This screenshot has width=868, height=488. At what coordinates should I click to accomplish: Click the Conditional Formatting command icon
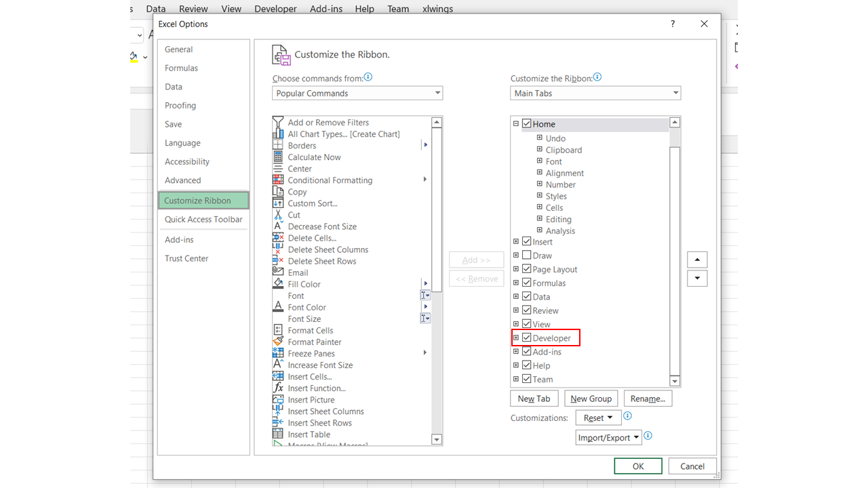tap(278, 180)
